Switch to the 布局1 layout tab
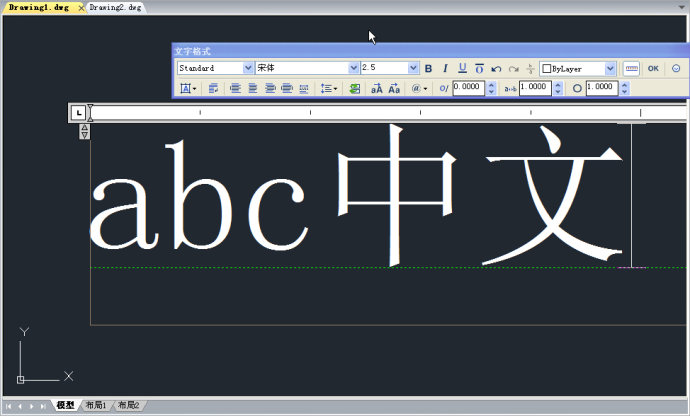Viewport: 690px width, 416px height. click(x=95, y=405)
